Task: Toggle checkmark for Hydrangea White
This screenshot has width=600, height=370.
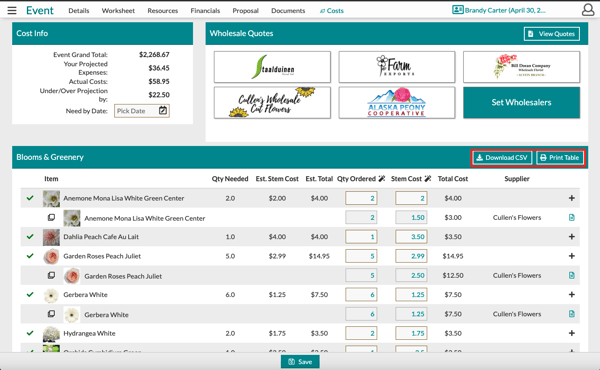Action: tap(30, 333)
